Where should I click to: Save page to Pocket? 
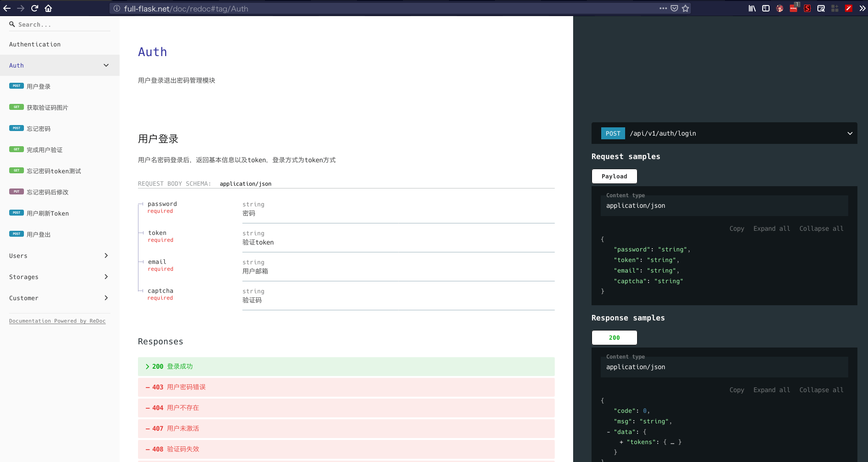pyautogui.click(x=674, y=8)
